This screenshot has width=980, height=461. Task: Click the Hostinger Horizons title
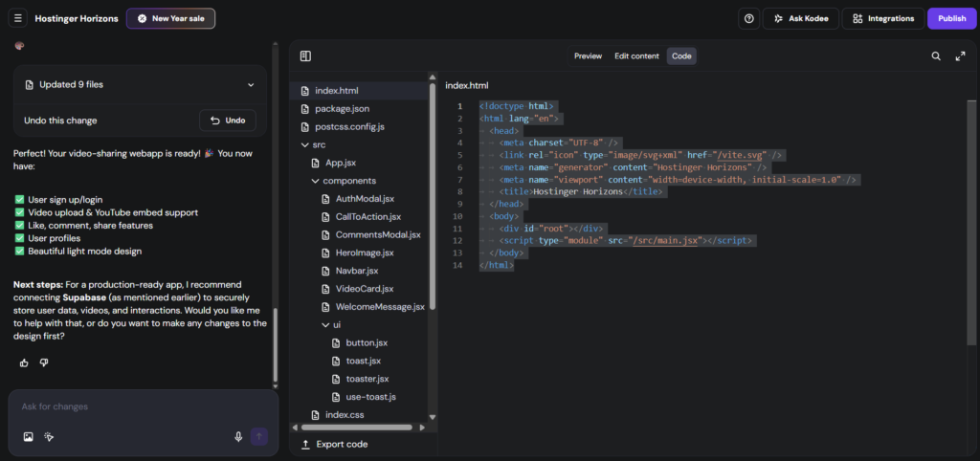point(77,19)
